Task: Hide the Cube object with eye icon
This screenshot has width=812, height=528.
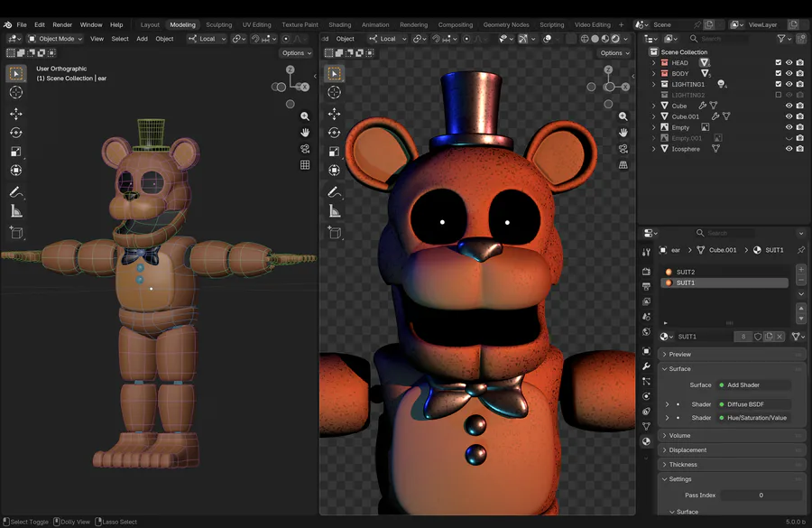Action: point(789,106)
